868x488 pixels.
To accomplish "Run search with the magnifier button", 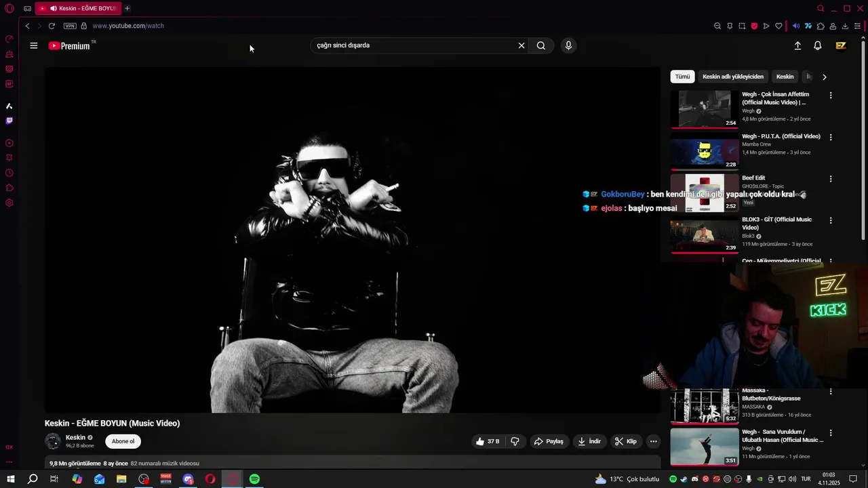I will [541, 45].
